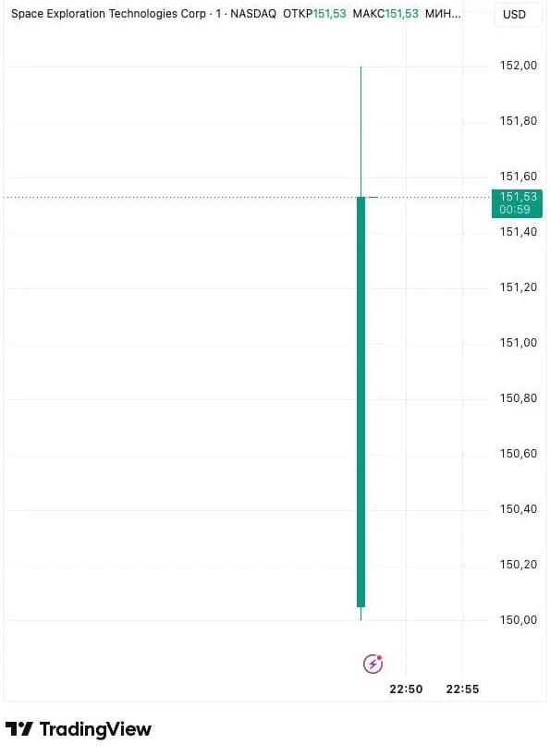Click the purple lightning event icon
The image size is (550, 756).
pyautogui.click(x=373, y=664)
